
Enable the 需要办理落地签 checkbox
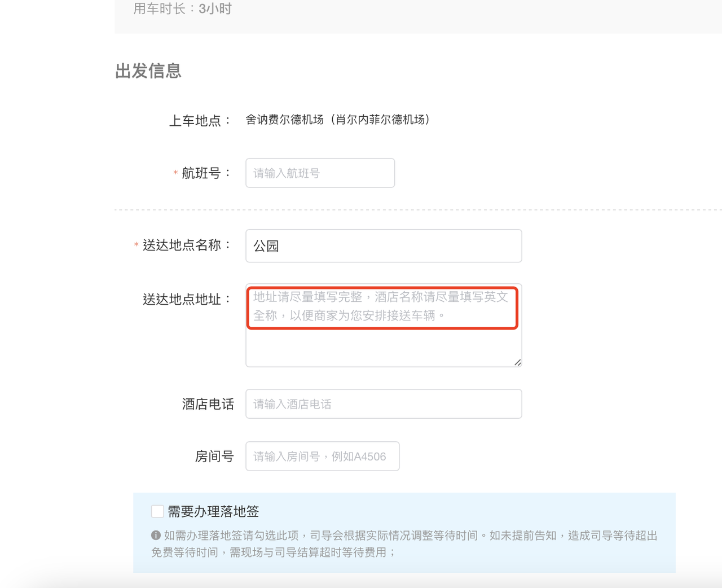pos(157,511)
